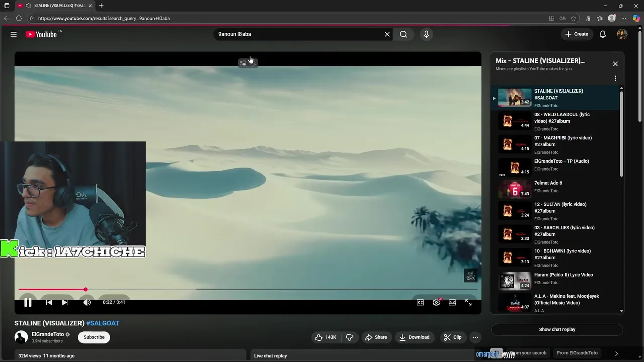Reload the page
Image resolution: width=644 pixels, height=362 pixels.
tap(19, 18)
